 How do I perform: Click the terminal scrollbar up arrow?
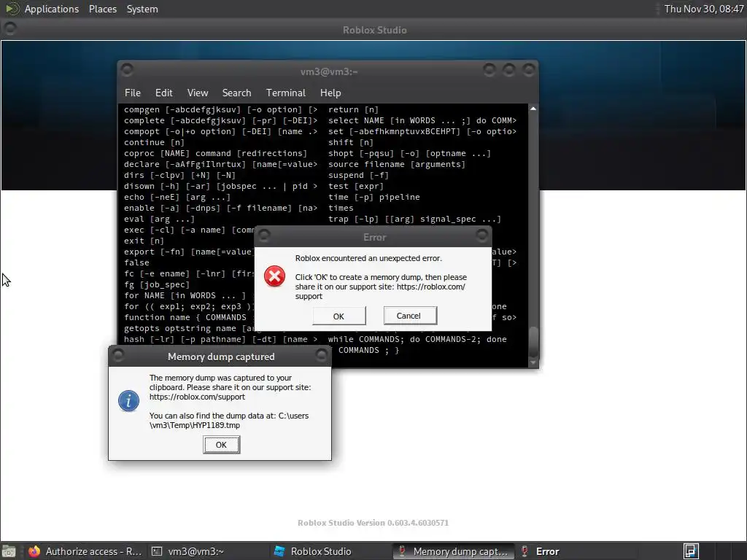tap(533, 109)
